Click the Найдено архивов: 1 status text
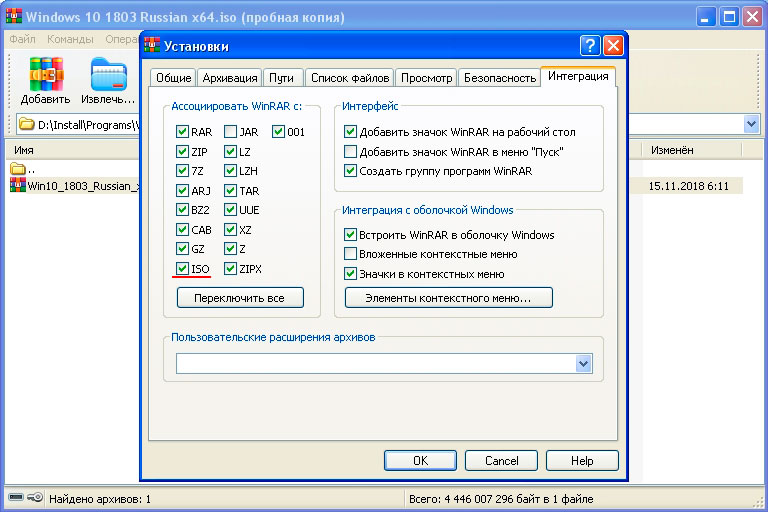The width and height of the screenshot is (768, 512). tap(100, 499)
